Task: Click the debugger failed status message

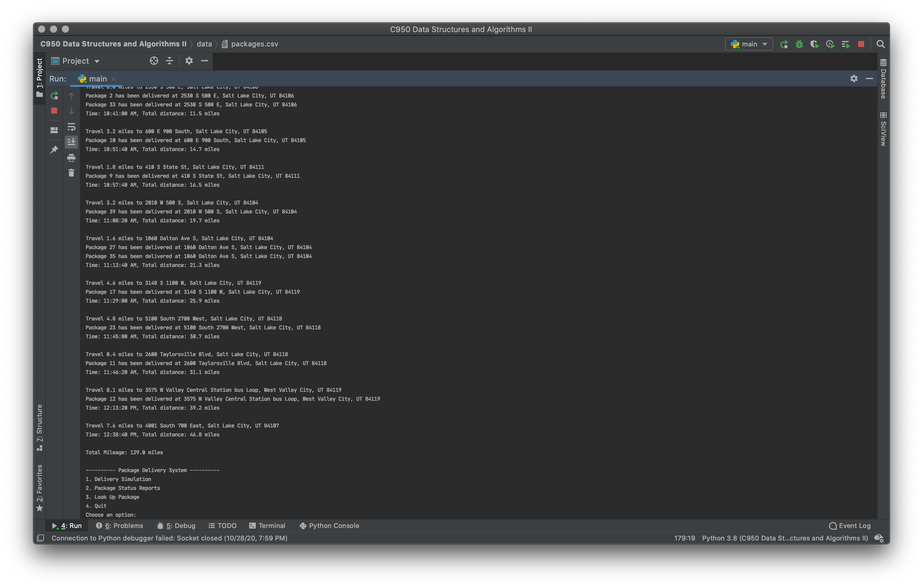Action: 169,538
